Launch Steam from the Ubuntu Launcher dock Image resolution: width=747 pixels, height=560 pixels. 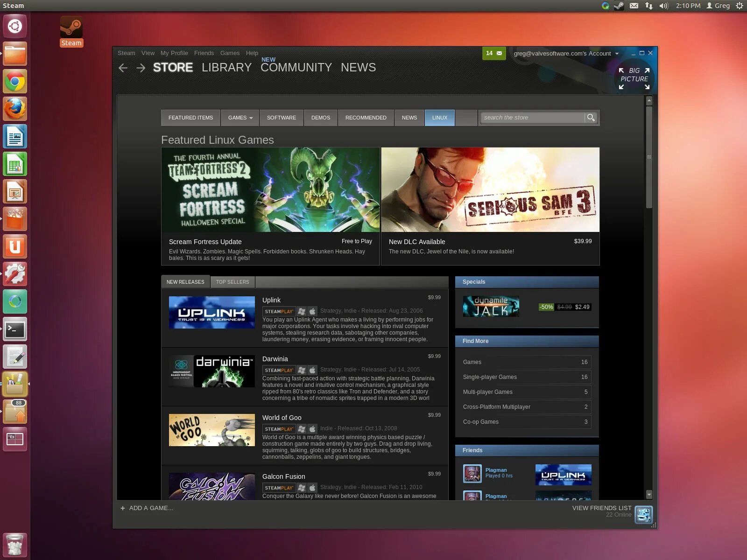pos(71,30)
